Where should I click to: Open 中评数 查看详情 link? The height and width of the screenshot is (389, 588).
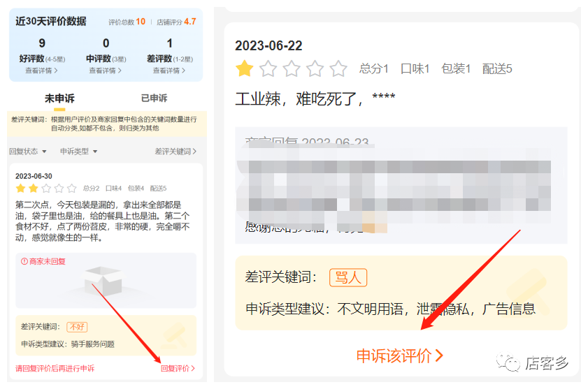tap(106, 71)
